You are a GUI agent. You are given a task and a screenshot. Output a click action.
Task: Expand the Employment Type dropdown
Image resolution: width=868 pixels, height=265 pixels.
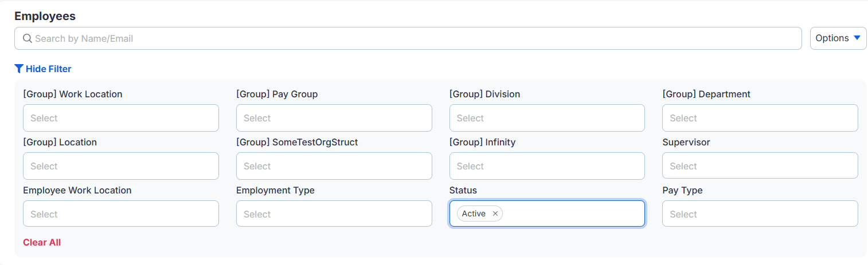pos(334,213)
